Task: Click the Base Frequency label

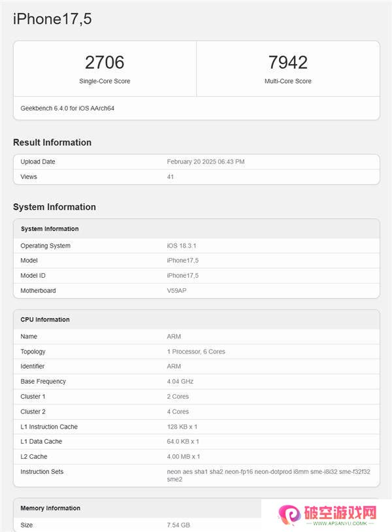Action: click(43, 382)
